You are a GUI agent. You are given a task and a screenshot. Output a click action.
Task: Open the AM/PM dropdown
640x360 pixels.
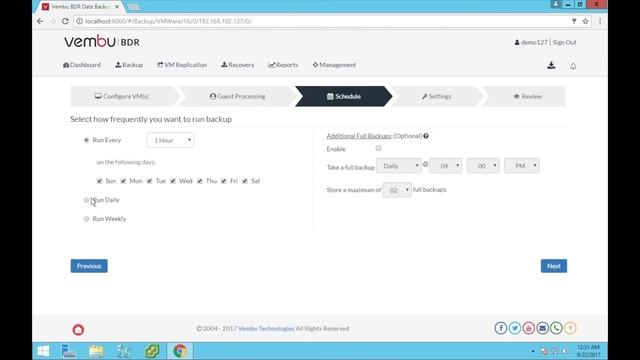(522, 166)
